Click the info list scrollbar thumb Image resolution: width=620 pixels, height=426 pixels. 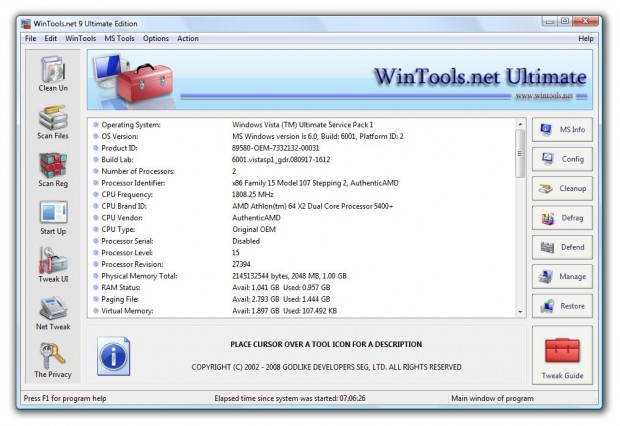tap(520, 153)
